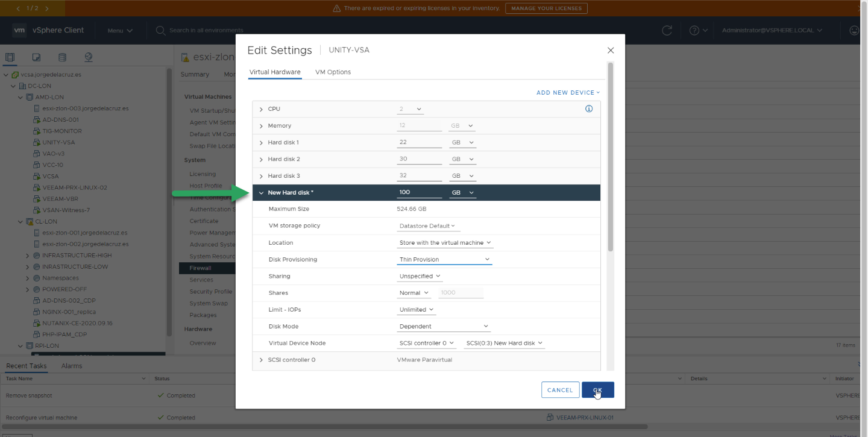This screenshot has width=868, height=437.
Task: Expand SCSI controller 0 row
Action: (x=261, y=360)
